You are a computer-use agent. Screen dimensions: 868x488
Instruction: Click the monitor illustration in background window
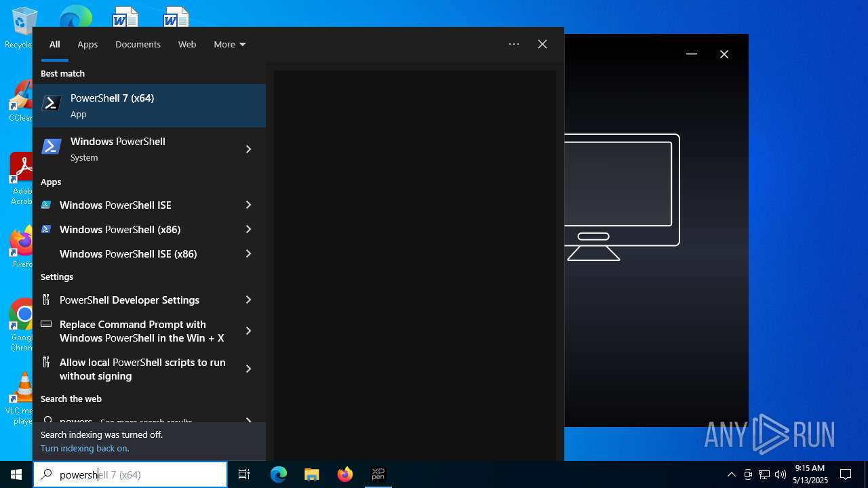(622, 197)
